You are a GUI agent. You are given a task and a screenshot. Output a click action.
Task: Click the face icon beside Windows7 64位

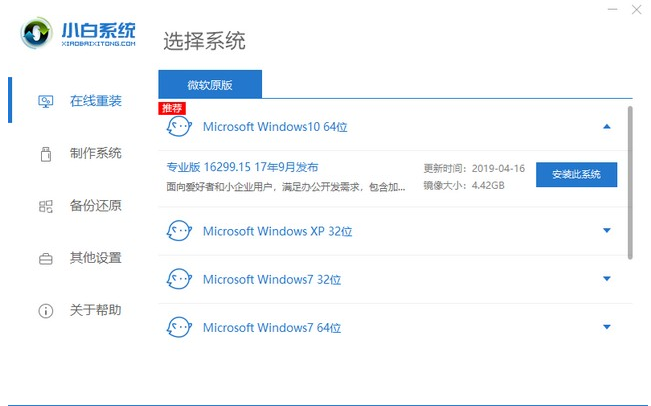click(x=178, y=327)
